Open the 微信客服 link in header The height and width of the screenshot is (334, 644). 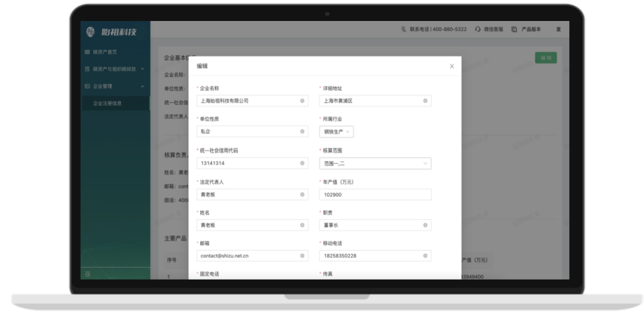493,29
